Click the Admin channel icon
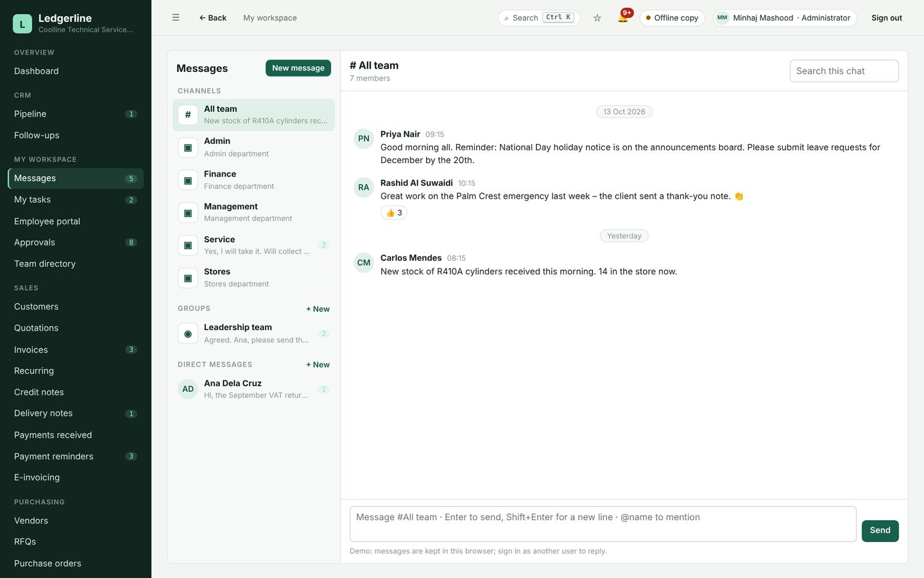Image resolution: width=924 pixels, height=578 pixels. coord(188,148)
